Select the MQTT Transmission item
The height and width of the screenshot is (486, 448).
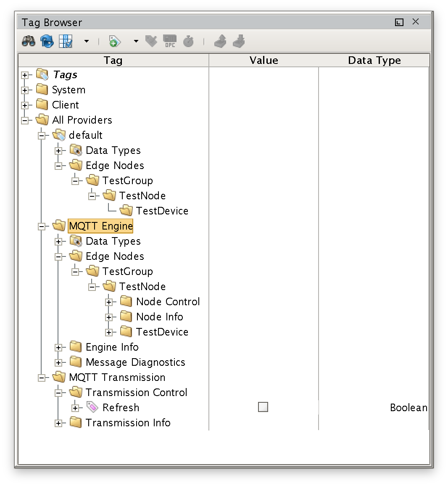point(117,377)
